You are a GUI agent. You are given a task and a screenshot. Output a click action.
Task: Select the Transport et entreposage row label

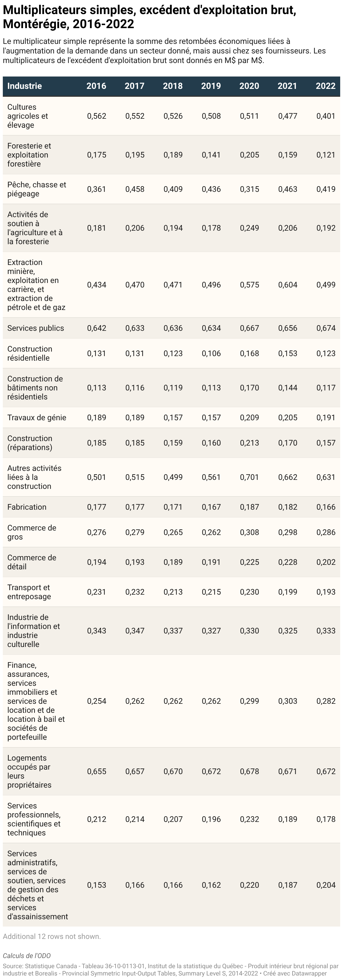point(29,592)
